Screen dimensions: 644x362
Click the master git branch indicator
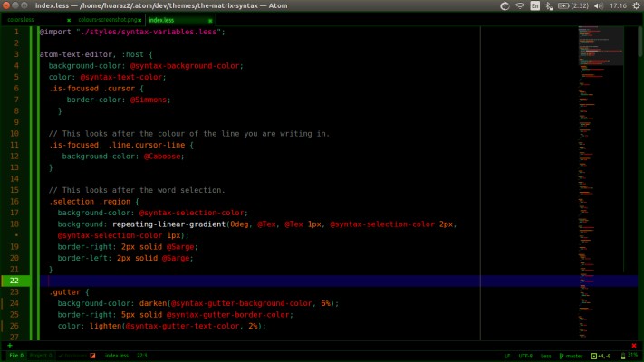[572, 356]
